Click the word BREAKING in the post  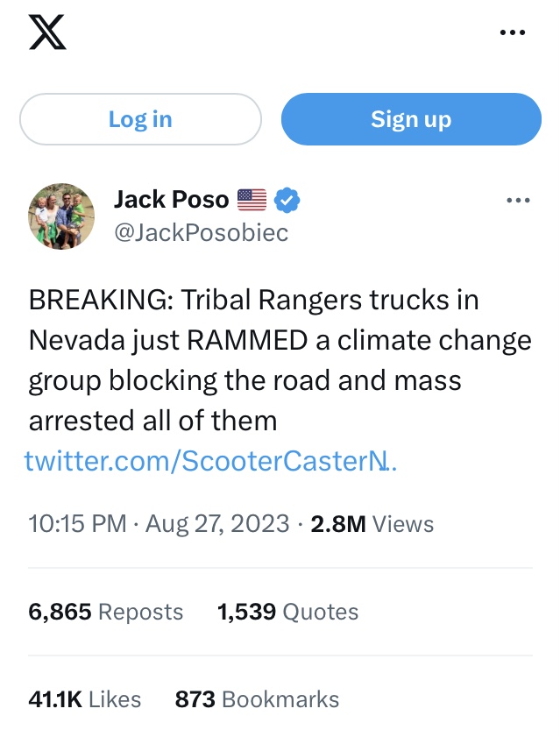coord(100,300)
